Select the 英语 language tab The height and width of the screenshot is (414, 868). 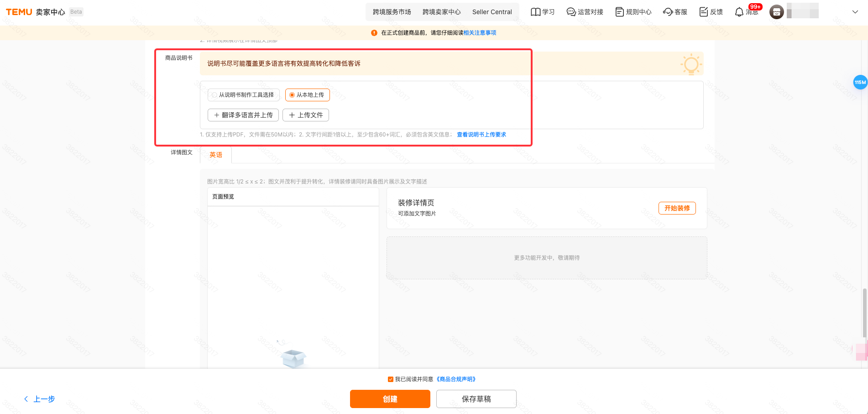point(216,155)
